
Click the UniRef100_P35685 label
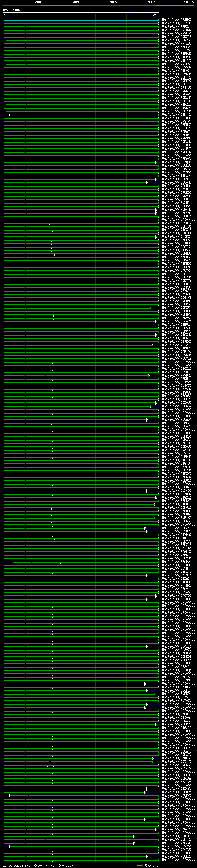pos(177,74)
